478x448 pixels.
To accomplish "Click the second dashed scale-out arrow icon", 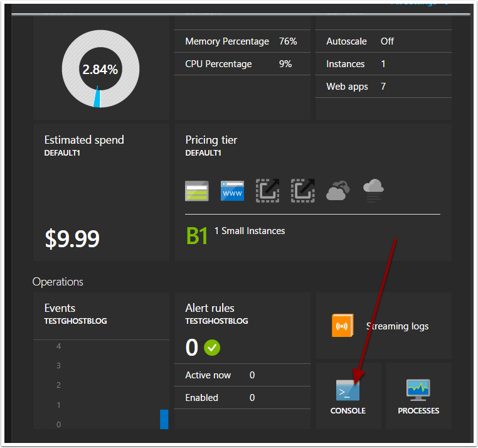I will 303,191.
